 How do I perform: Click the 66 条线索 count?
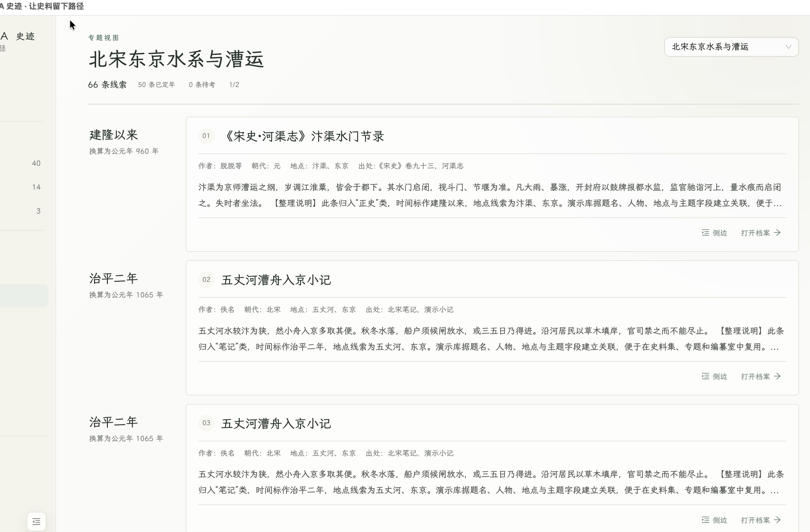(x=107, y=85)
